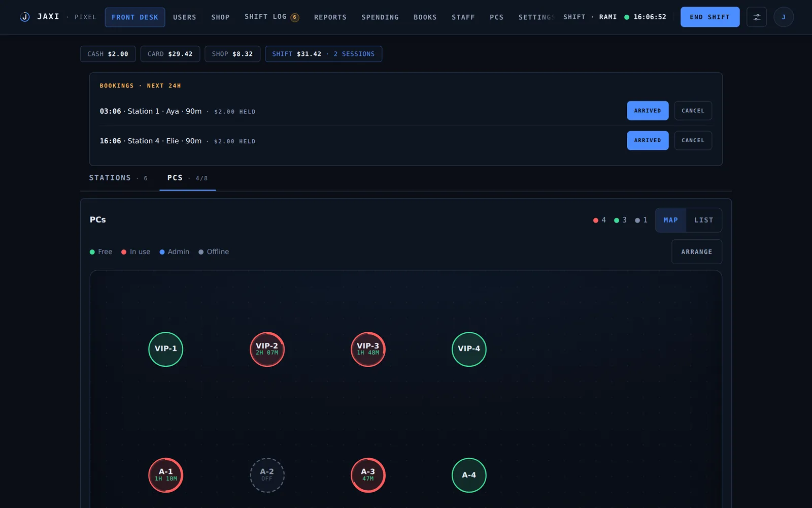The height and width of the screenshot is (508, 812).
Task: Click the Card $29.42 chip
Action: click(x=170, y=54)
